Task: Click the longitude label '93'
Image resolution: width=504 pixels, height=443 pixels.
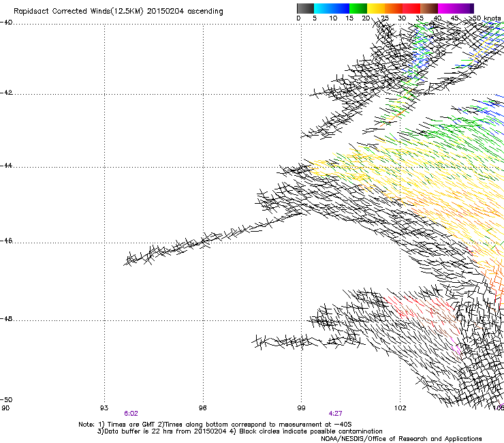Action: point(104,408)
